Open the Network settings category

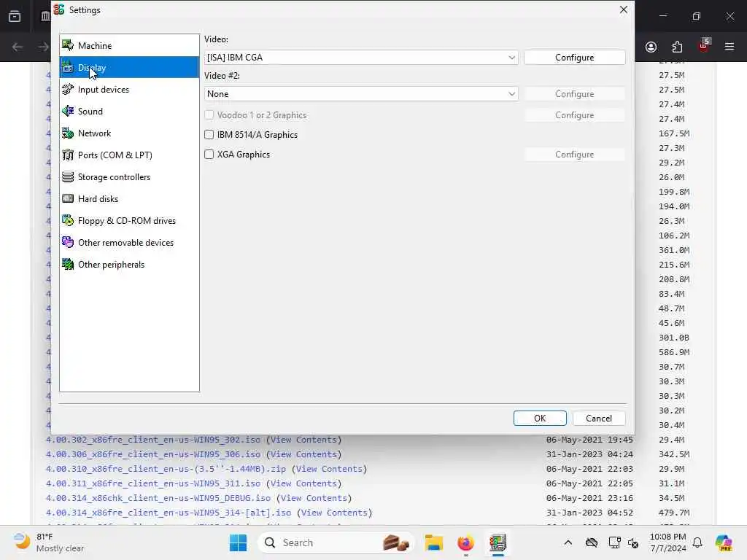[x=129, y=133]
